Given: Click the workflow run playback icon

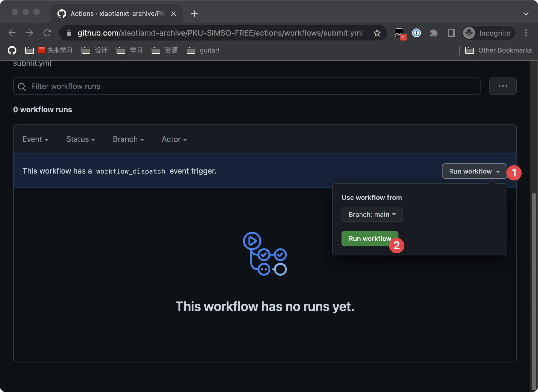Looking at the screenshot, I should point(251,240).
